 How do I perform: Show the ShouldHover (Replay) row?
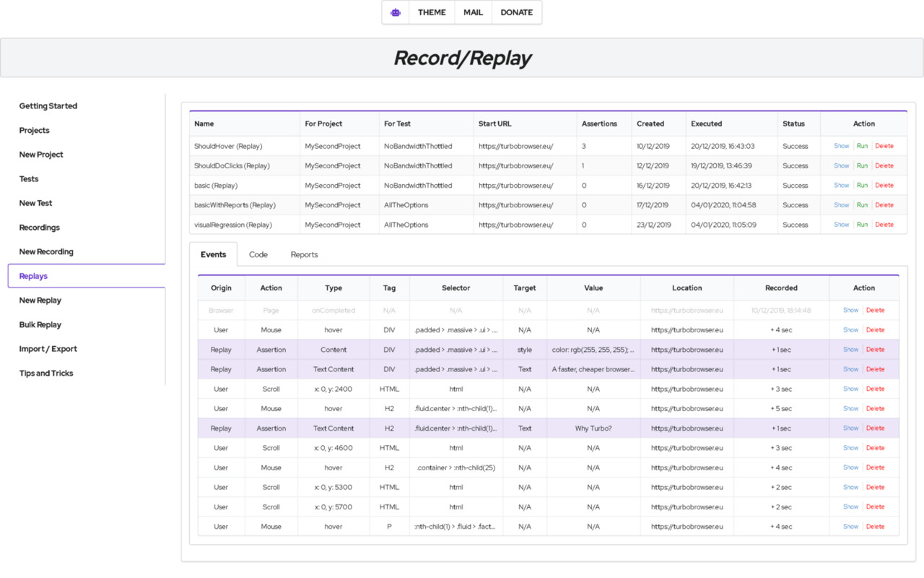click(842, 146)
